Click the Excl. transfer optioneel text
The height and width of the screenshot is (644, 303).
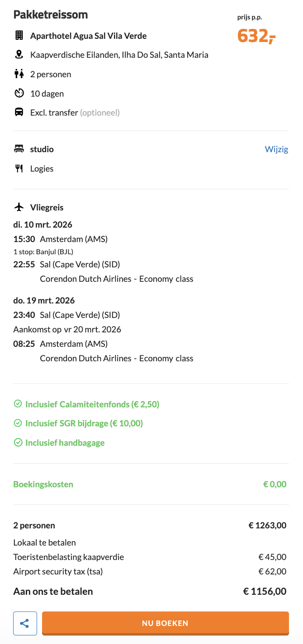[75, 112]
